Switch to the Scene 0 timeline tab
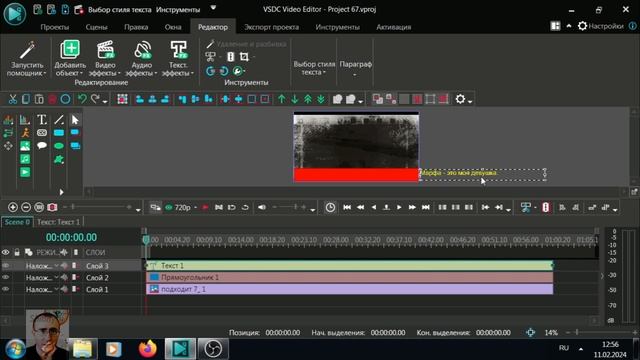Image resolution: width=640 pixels, height=360 pixels. (x=17, y=222)
